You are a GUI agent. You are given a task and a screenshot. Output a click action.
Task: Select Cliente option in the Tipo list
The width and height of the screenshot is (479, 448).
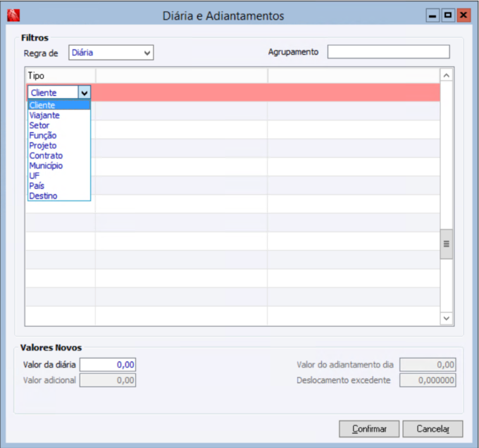[x=59, y=106]
